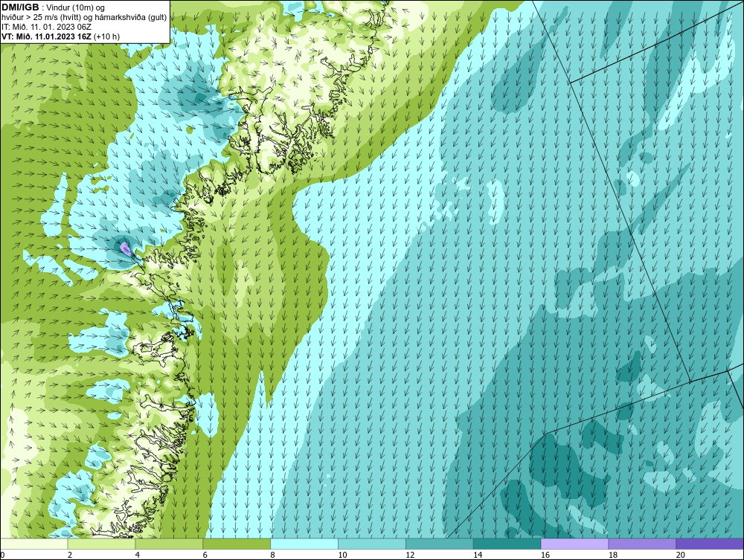
Task: Click the legend label '12'
Action: pyautogui.click(x=410, y=555)
